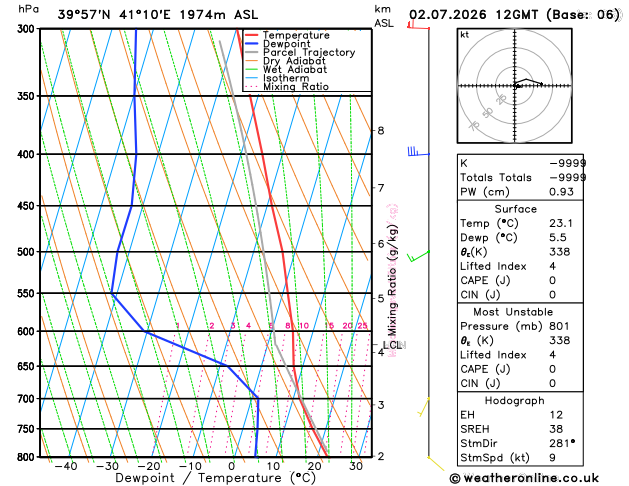The height and width of the screenshot is (486, 629).
Task: Click the Dry Adiabat legend entry
Action: 285,61
